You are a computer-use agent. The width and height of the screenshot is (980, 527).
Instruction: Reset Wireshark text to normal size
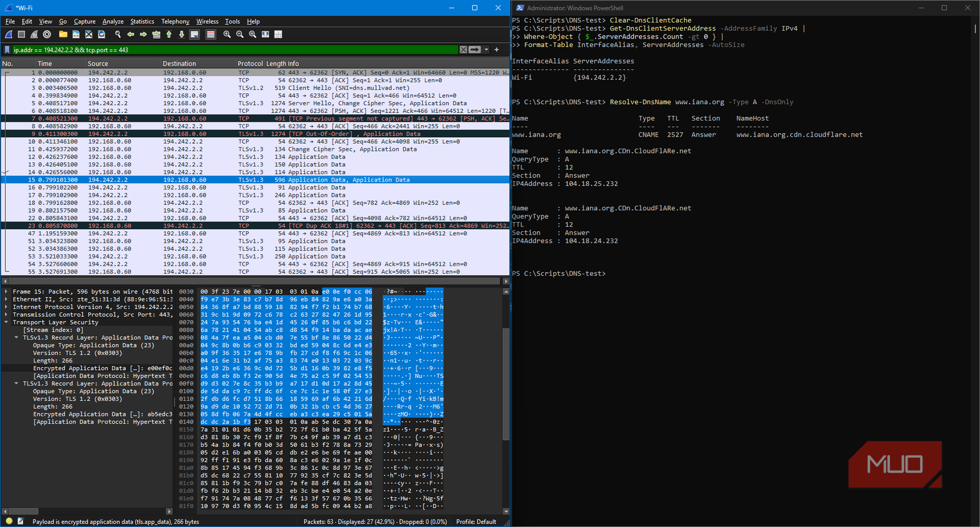pos(252,34)
